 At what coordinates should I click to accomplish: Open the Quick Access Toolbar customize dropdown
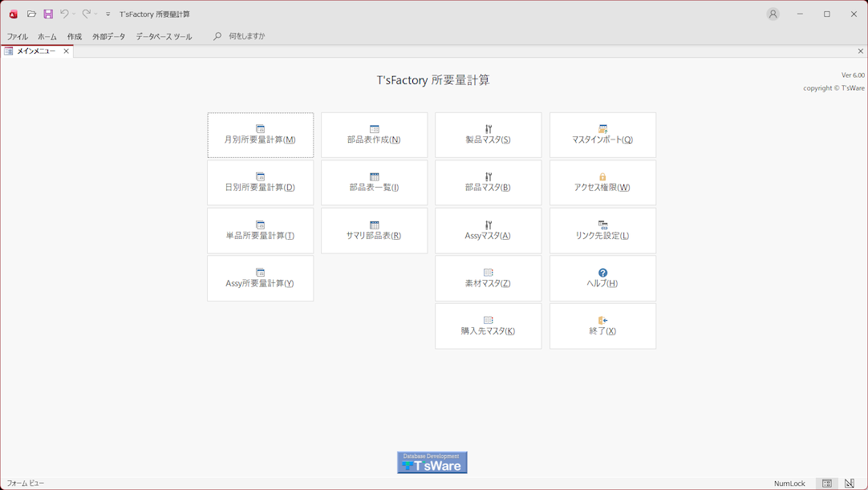(x=108, y=14)
